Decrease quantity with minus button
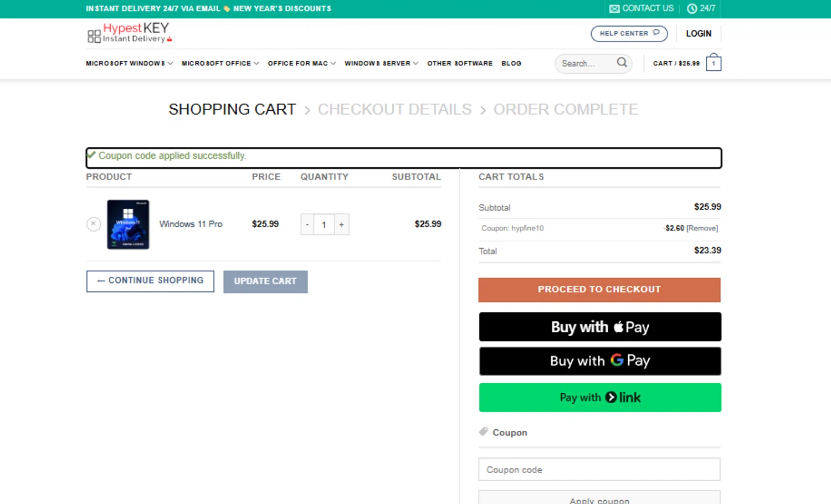This screenshot has height=504, width=831. [307, 224]
